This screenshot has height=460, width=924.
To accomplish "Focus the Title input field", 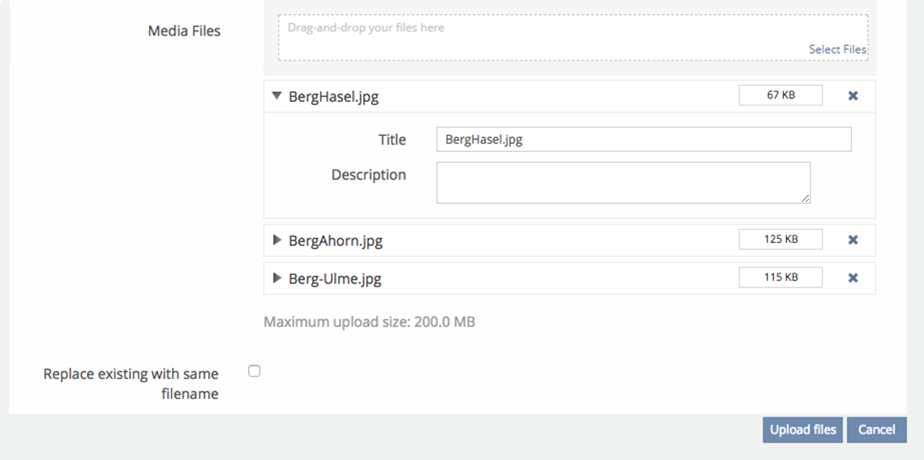I will [x=643, y=140].
